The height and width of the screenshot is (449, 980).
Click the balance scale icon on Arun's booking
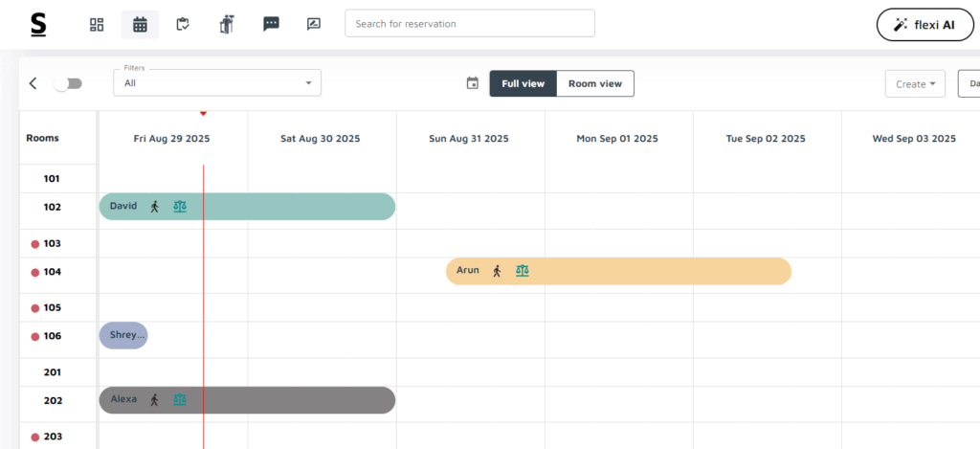(523, 271)
